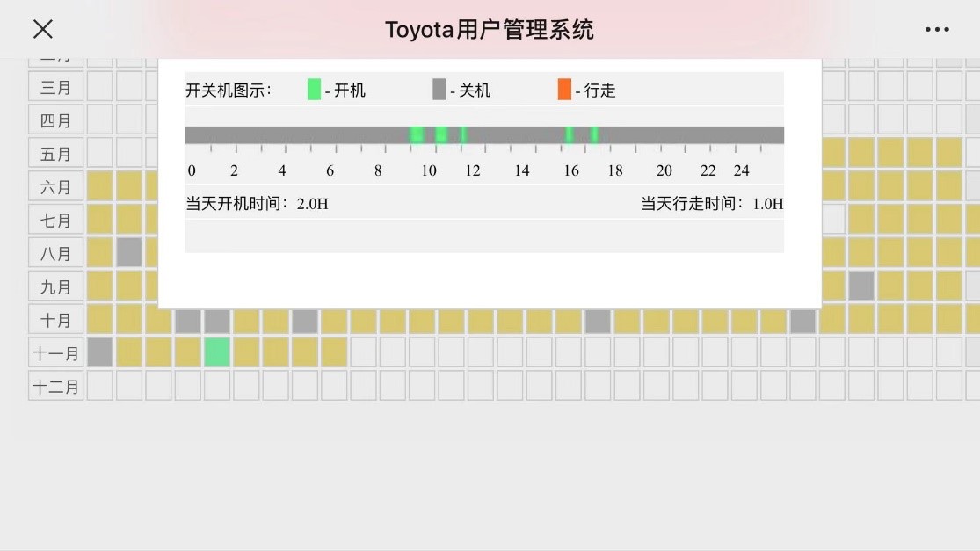Select the gray first day cell of 十一月
Viewport: 980px width, 551px height.
click(99, 352)
